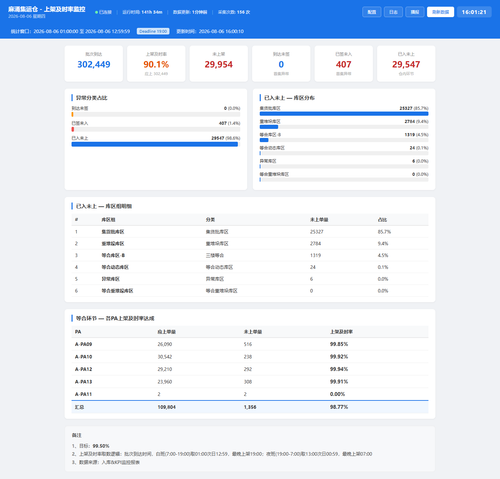Screen dimensions: 500x479
Task: Select the 29,954 summary card
Action: tap(219, 64)
